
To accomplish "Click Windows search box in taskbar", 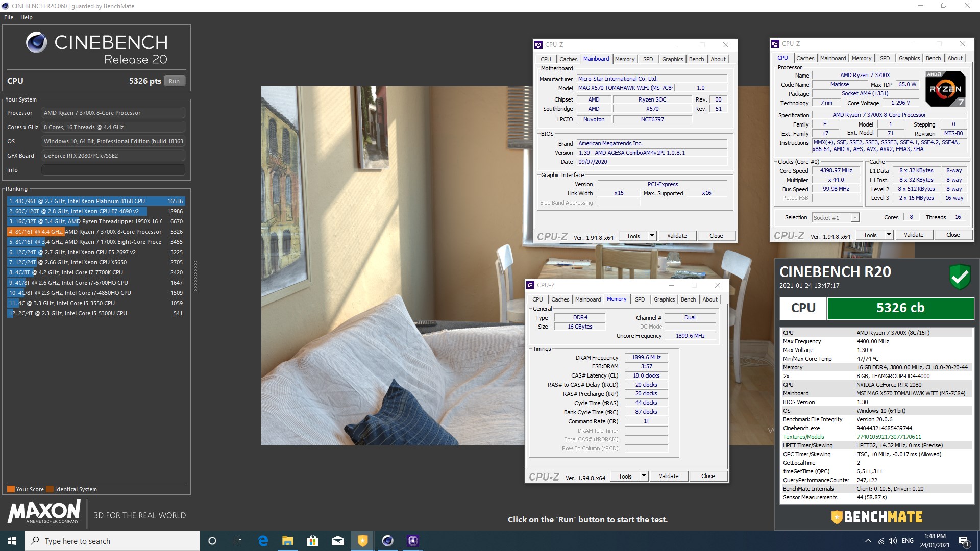I will click(x=112, y=541).
